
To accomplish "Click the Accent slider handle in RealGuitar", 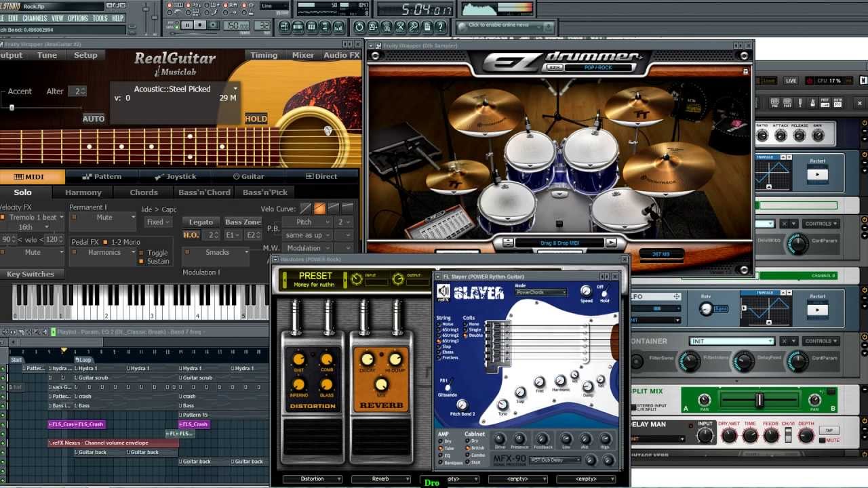I will (12, 107).
